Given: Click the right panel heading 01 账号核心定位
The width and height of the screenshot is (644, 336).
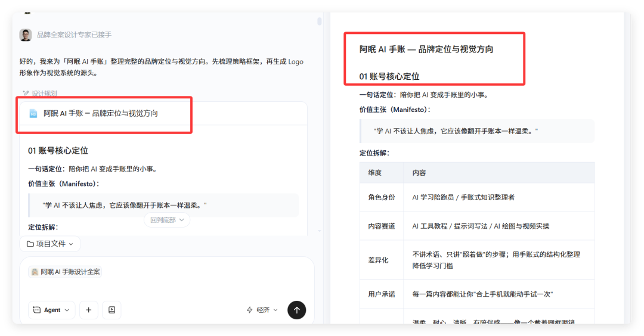Looking at the screenshot, I should click(x=389, y=76).
